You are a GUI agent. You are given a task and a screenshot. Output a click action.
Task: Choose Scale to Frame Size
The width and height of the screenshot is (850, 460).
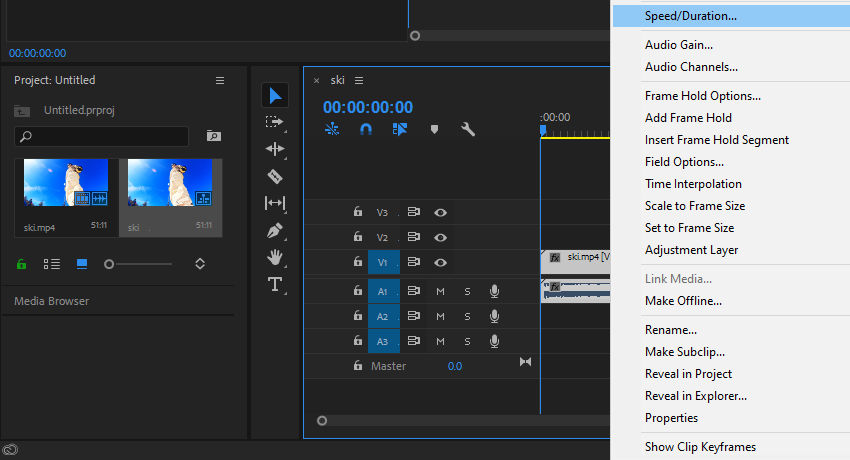695,206
